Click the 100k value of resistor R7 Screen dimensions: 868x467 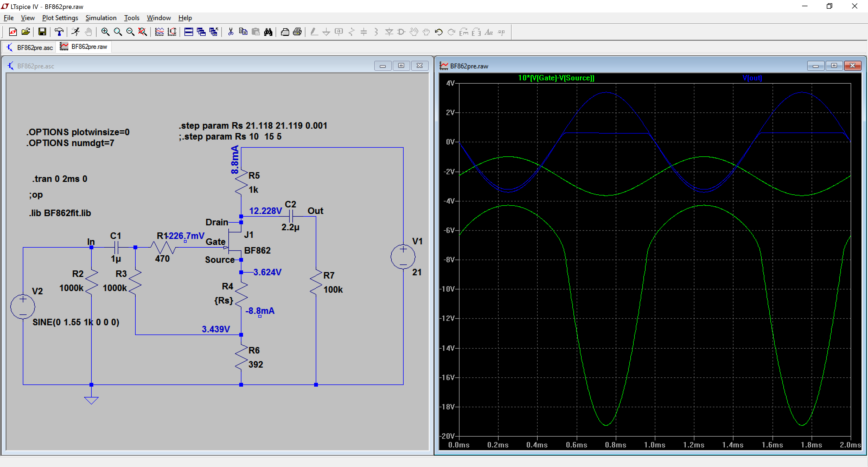pyautogui.click(x=333, y=290)
